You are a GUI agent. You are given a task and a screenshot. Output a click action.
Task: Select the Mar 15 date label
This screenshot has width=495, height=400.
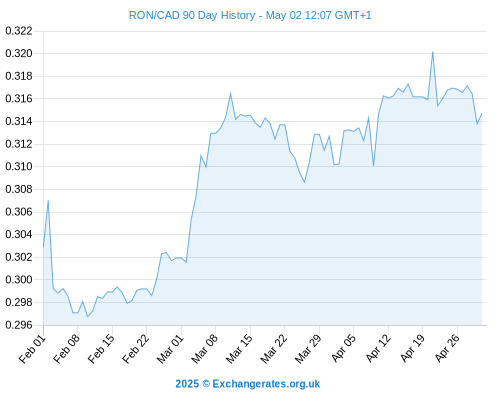click(240, 349)
